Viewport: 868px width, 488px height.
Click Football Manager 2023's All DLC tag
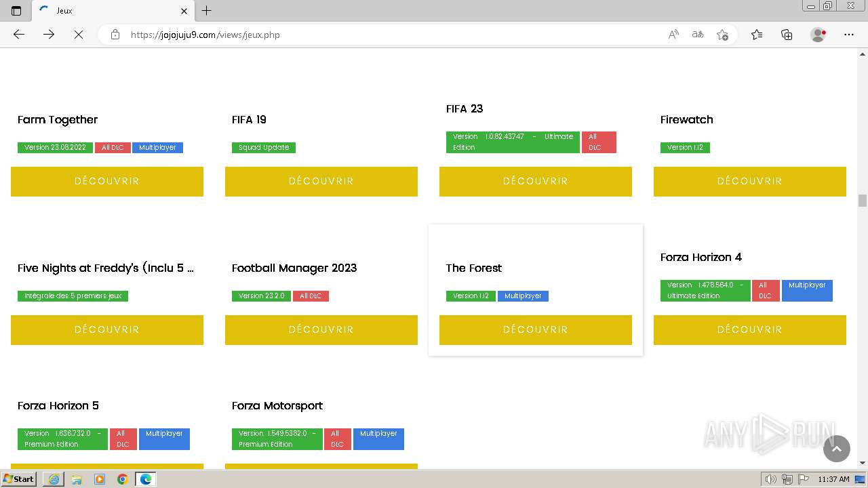point(311,296)
